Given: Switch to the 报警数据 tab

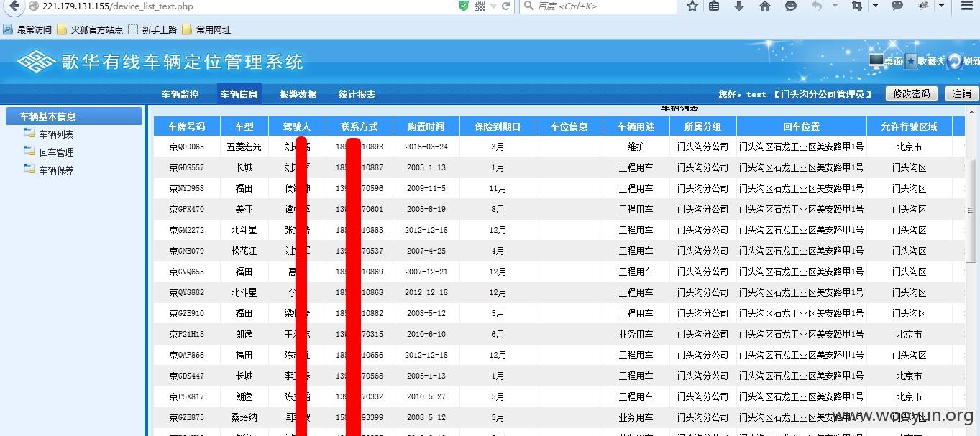Looking at the screenshot, I should click(298, 94).
